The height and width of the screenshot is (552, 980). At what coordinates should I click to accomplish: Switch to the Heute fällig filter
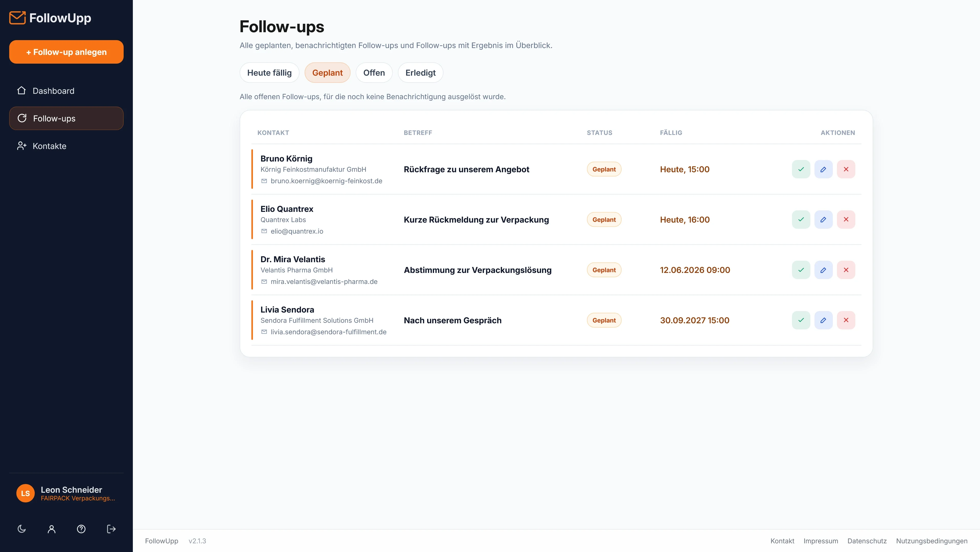[269, 73]
